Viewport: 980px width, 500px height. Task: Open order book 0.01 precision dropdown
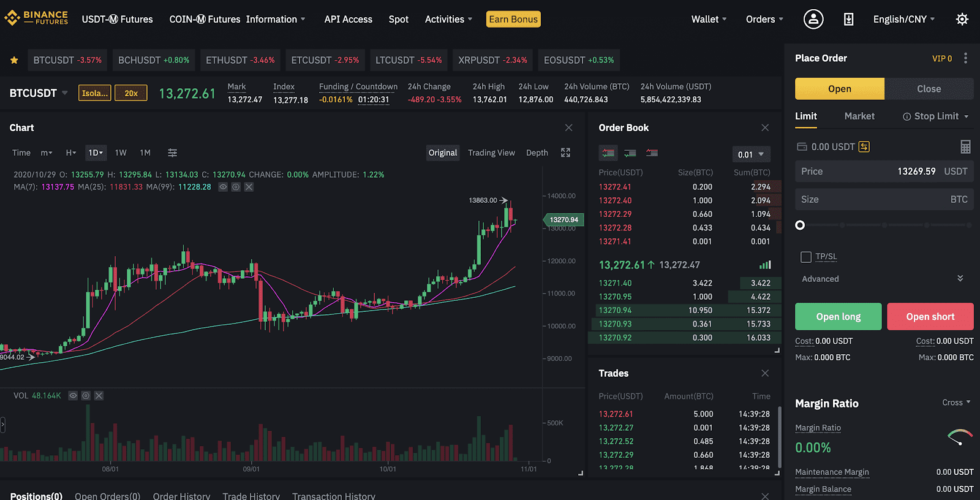(751, 154)
